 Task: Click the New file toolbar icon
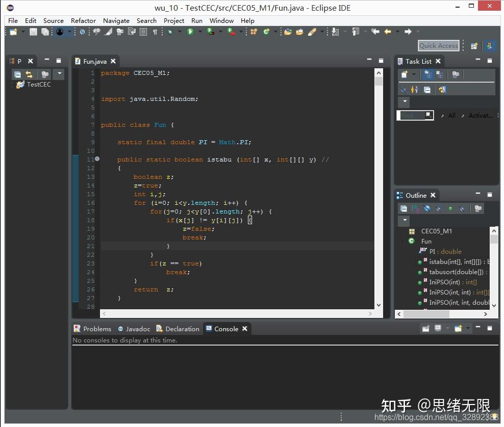pos(13,32)
